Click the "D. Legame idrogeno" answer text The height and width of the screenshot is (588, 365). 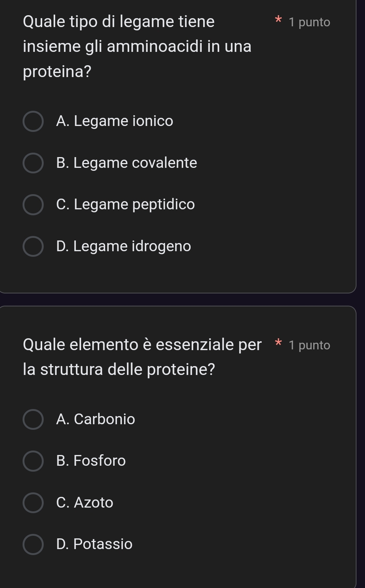124,246
